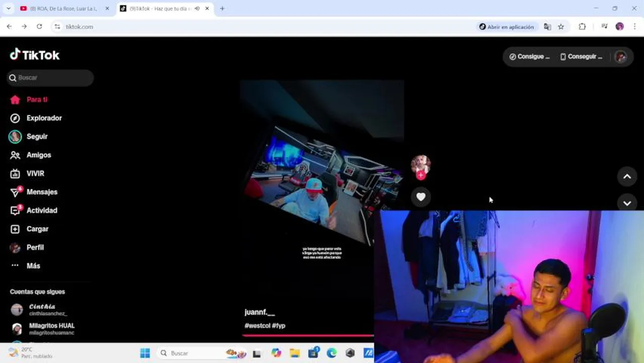Open Microsoft Store from the taskbar
This screenshot has width=644, height=363.
313,353
